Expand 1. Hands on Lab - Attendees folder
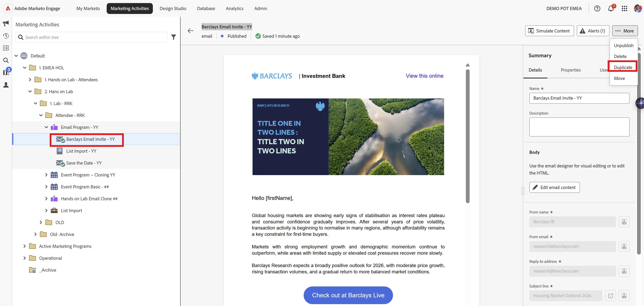 (30, 80)
